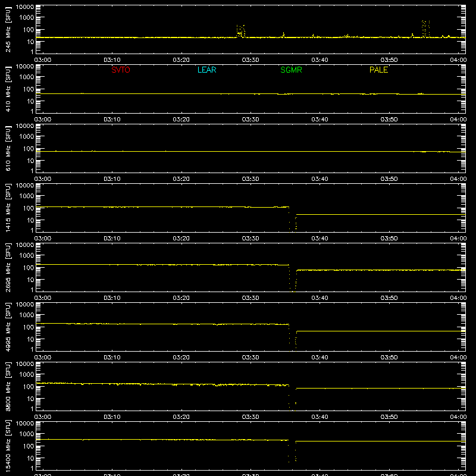Click the 10000 y-axis value on the 15400 MHz plot
Image resolution: width=476 pixels, height=476 pixels.
click(25, 424)
